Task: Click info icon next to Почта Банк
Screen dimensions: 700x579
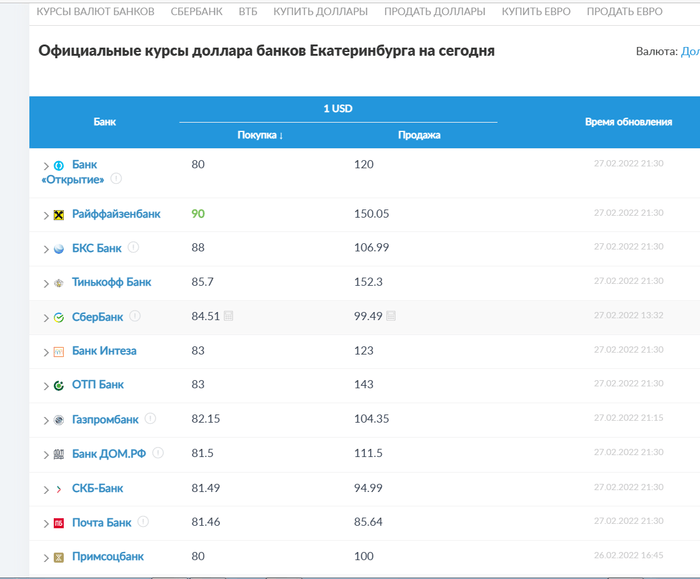Action: (x=143, y=521)
